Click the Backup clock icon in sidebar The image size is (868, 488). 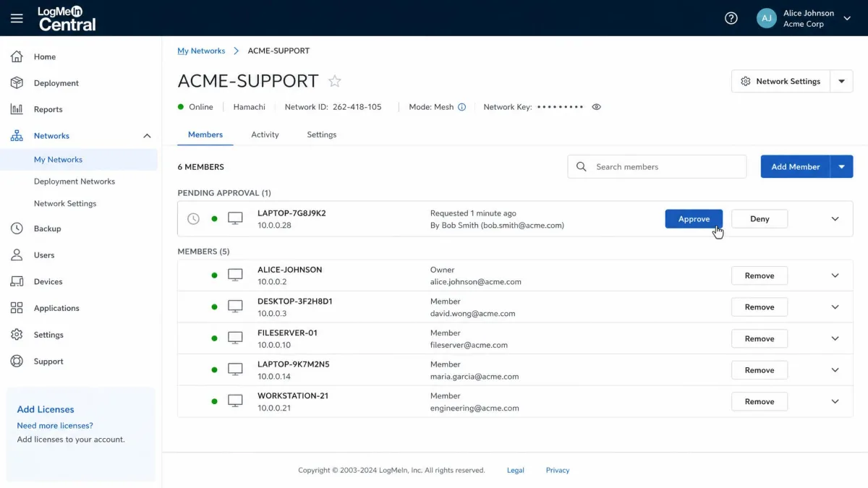[x=17, y=228]
